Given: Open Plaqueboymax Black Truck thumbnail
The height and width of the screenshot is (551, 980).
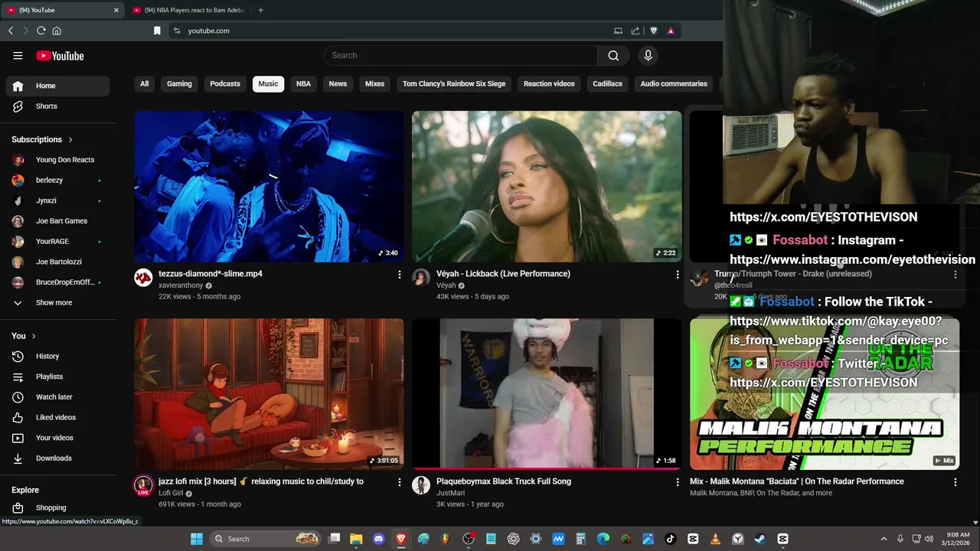Looking at the screenshot, I should [547, 394].
